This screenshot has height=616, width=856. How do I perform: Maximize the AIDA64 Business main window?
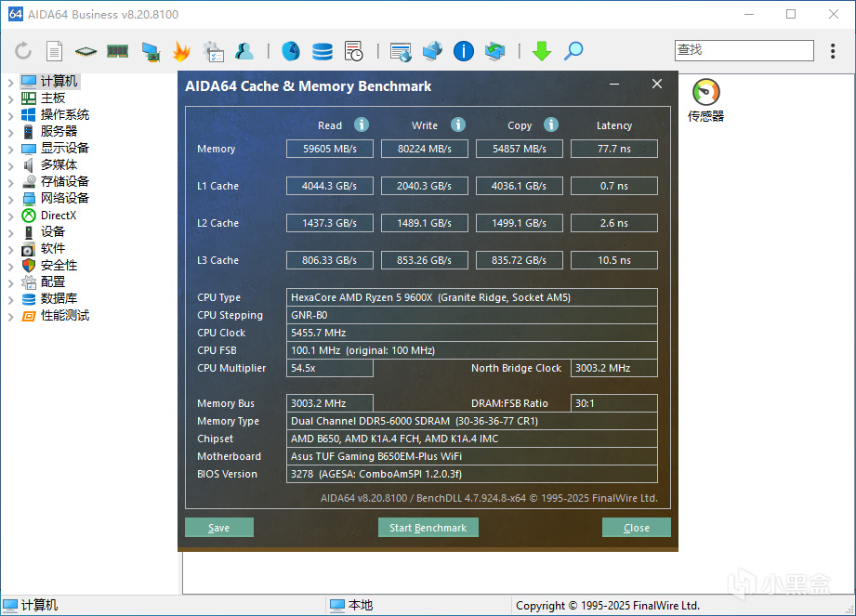(791, 14)
